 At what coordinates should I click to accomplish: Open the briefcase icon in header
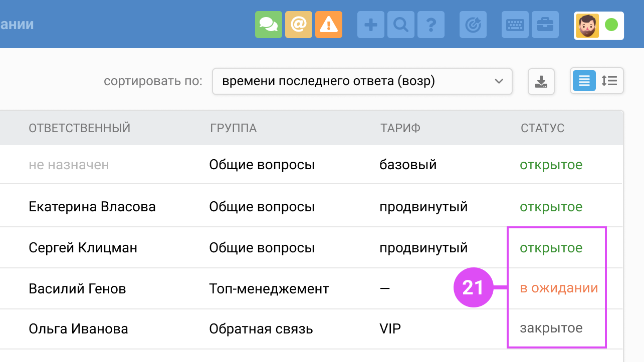[x=545, y=25]
